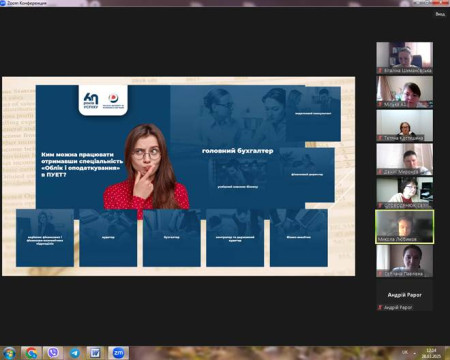This screenshot has width=450, height=360.
Task: Click the 'аудитор' tile on shared slide
Action: (x=108, y=238)
